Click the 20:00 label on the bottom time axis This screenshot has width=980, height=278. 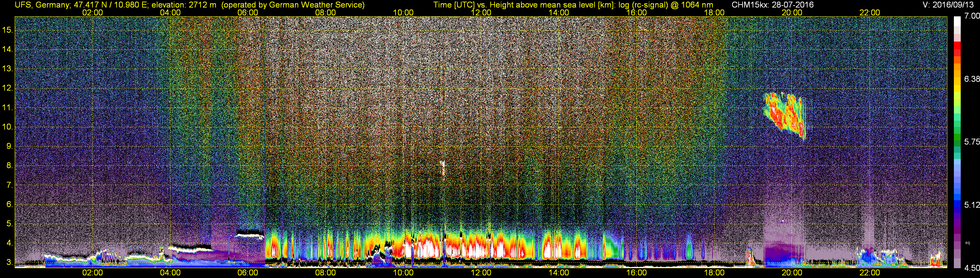pyautogui.click(x=792, y=273)
